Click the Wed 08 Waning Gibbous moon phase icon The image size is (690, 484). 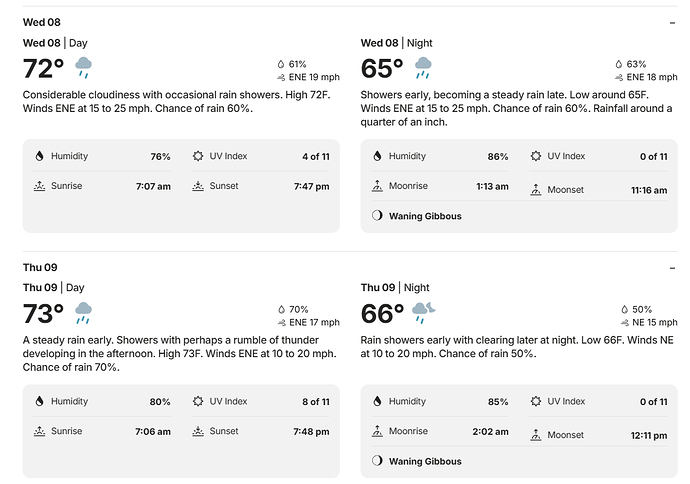coord(377,216)
